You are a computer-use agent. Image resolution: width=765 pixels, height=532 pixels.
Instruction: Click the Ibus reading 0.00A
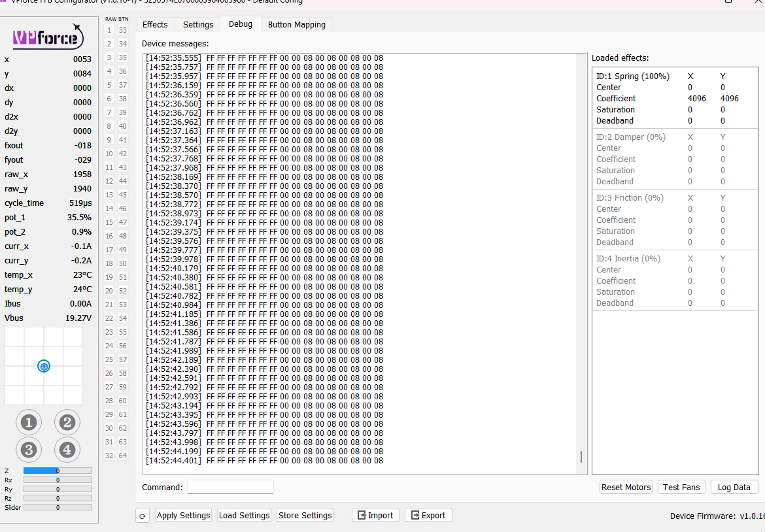tap(80, 304)
